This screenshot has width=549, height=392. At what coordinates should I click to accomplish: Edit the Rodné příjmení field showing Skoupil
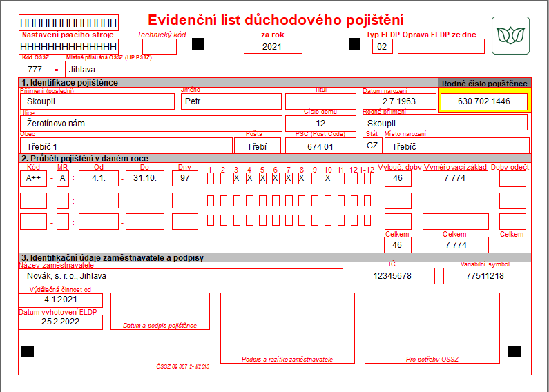coord(445,123)
